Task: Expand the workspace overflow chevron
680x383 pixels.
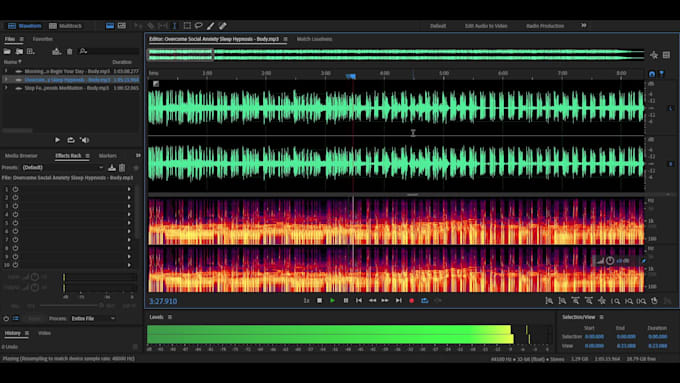Action: pyautogui.click(x=584, y=26)
